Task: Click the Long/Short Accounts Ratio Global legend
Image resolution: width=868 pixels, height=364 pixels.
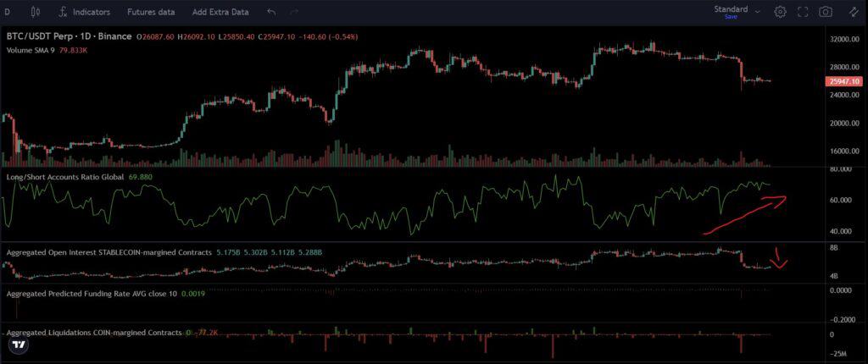Action: point(66,177)
